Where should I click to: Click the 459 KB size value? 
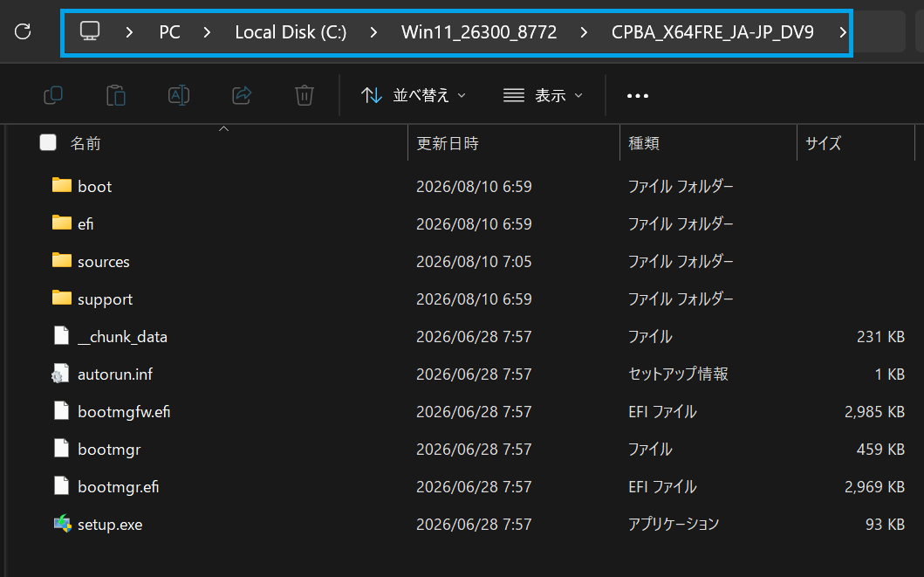[880, 450]
